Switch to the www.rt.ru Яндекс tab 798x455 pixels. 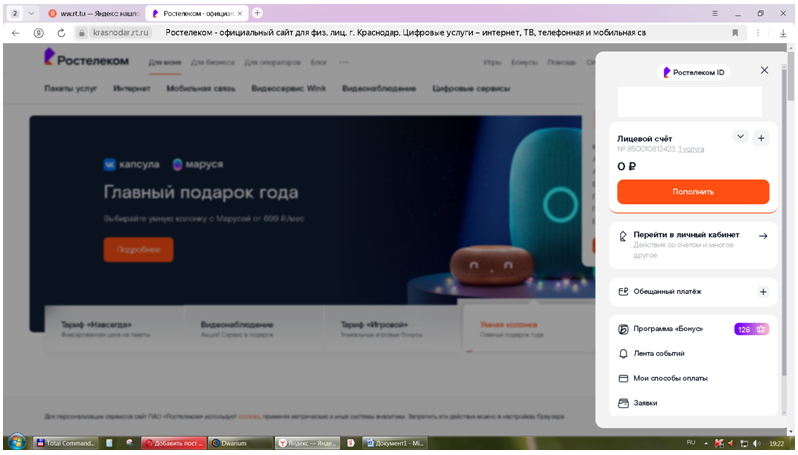pos(93,14)
